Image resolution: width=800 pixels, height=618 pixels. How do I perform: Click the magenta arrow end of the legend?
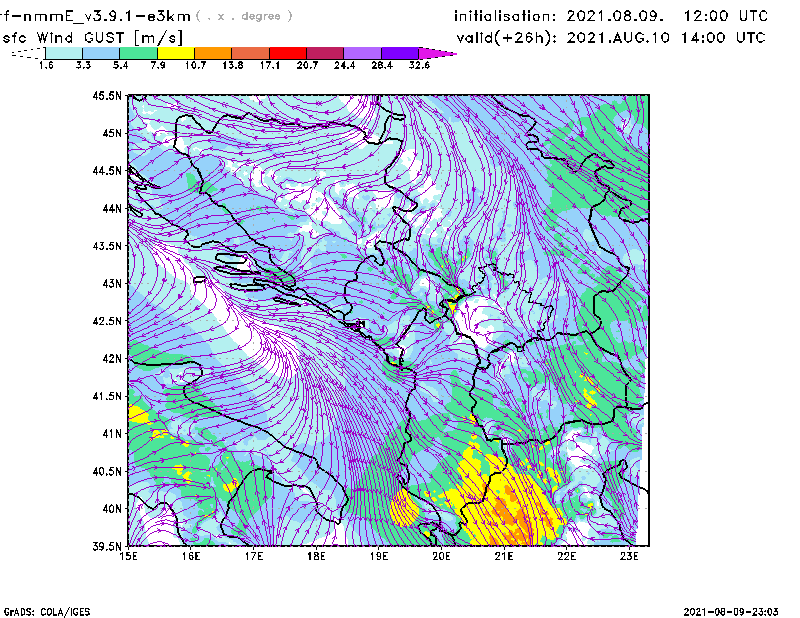click(x=437, y=53)
